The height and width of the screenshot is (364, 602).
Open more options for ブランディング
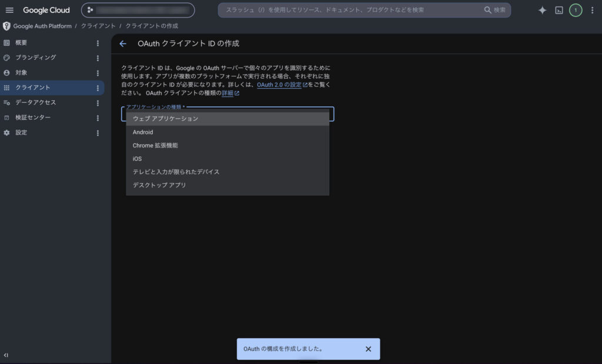[98, 58]
